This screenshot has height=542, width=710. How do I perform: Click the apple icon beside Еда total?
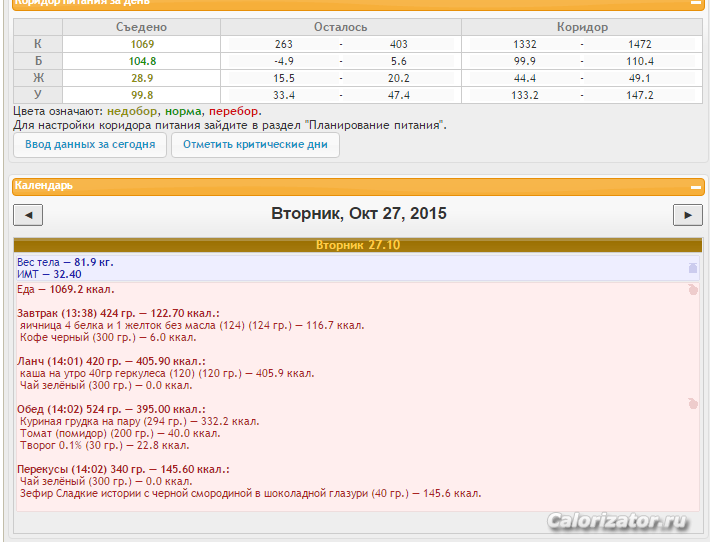(x=692, y=290)
